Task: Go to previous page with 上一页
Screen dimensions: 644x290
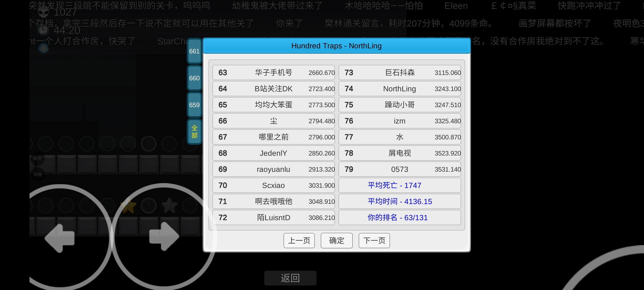Action: [299, 241]
